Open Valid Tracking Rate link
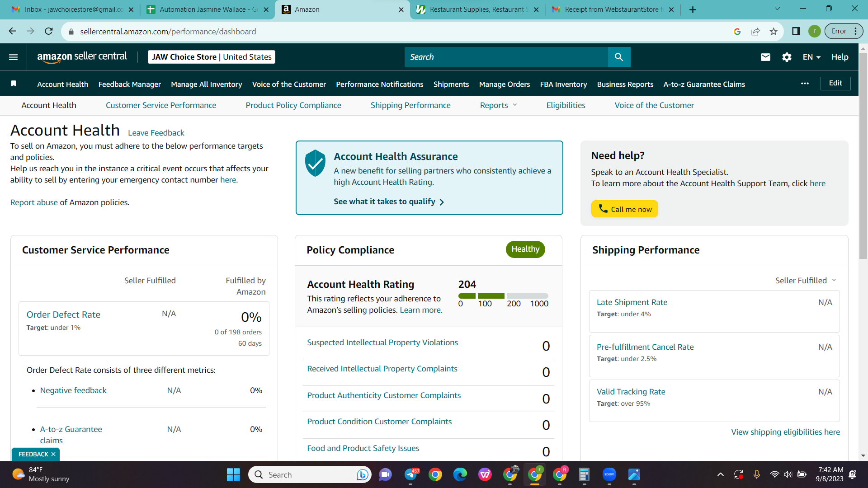 (631, 392)
